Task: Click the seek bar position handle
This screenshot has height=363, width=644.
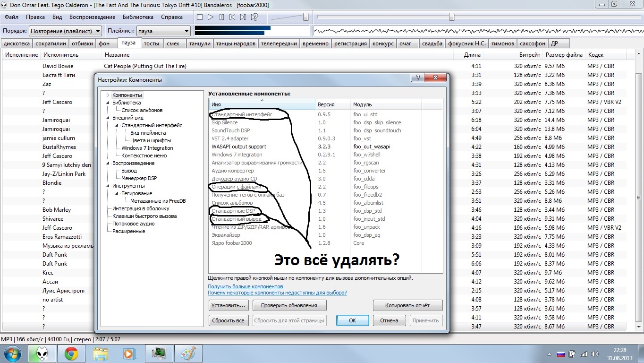Action: point(451,17)
